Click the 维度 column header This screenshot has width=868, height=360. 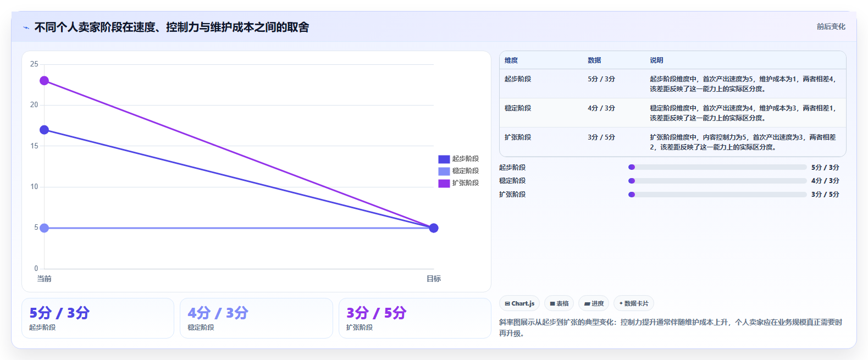tap(511, 60)
